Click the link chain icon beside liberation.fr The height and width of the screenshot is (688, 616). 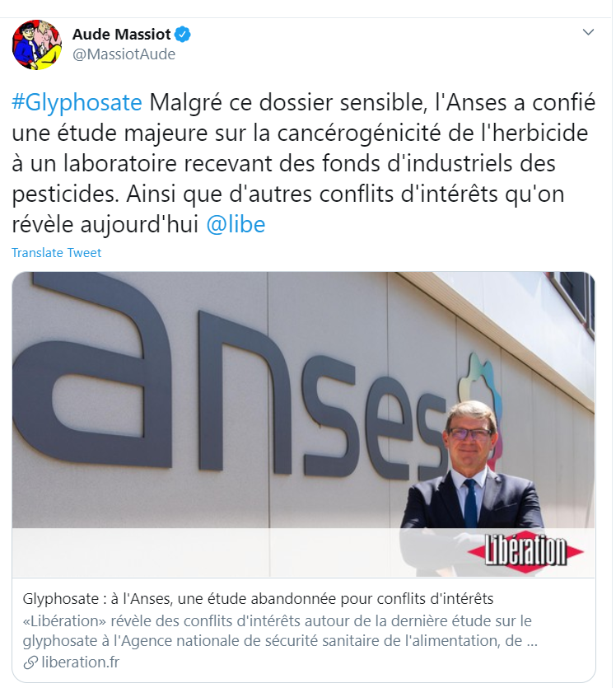click(30, 662)
